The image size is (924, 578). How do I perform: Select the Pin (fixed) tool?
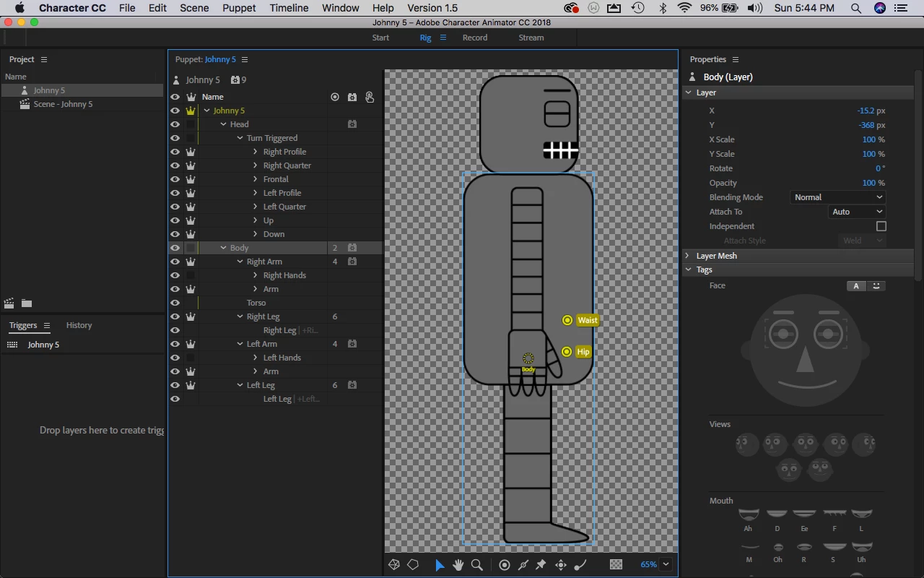point(541,565)
